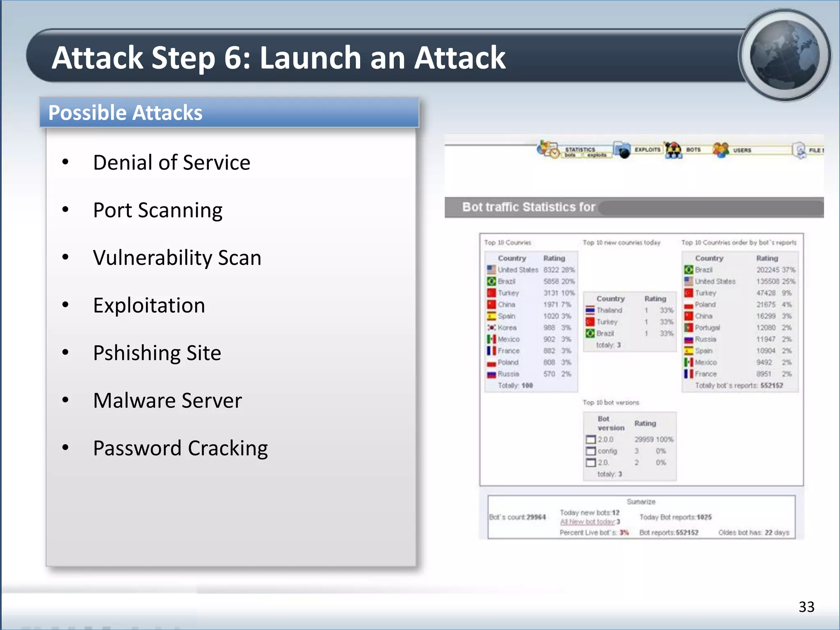Select the 'Port Scanning' bullet

(x=157, y=210)
